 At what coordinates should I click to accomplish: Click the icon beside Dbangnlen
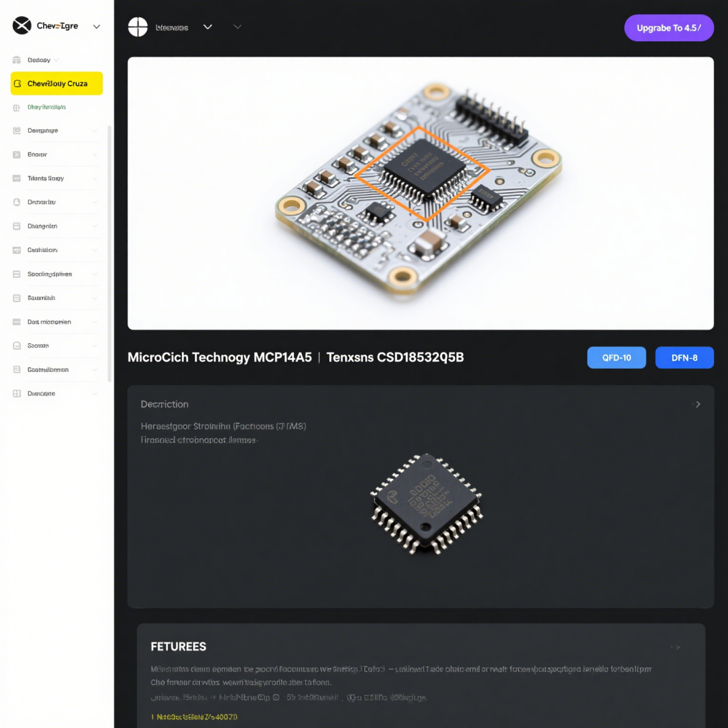[x=17, y=226]
